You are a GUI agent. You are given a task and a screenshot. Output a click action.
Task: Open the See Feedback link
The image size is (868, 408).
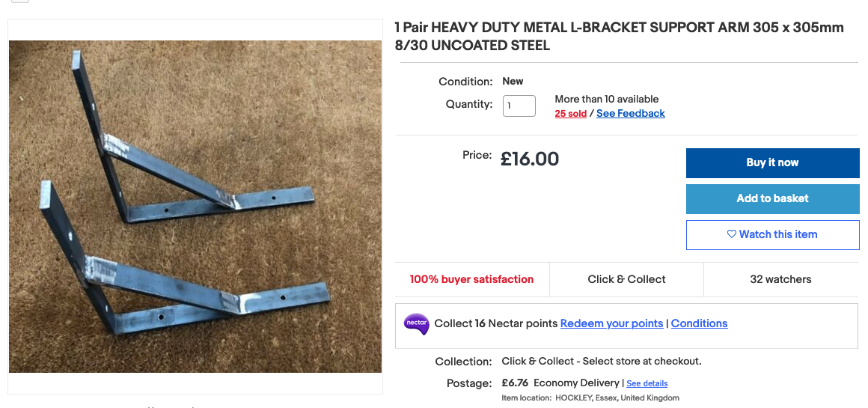coord(630,114)
